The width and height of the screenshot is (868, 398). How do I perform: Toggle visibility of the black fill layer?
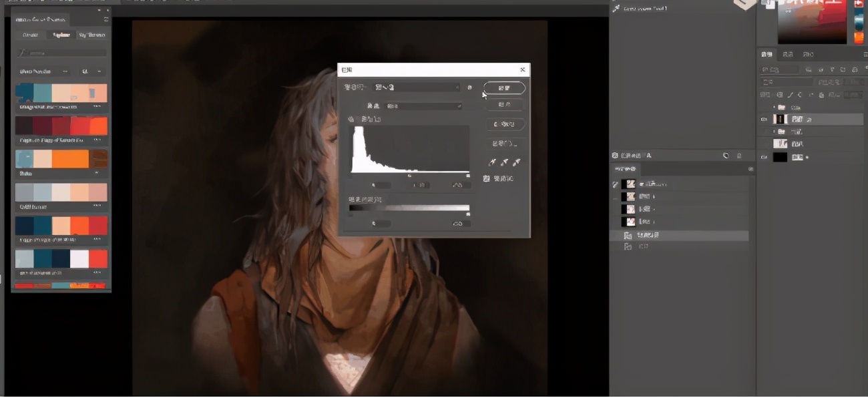coord(765,157)
